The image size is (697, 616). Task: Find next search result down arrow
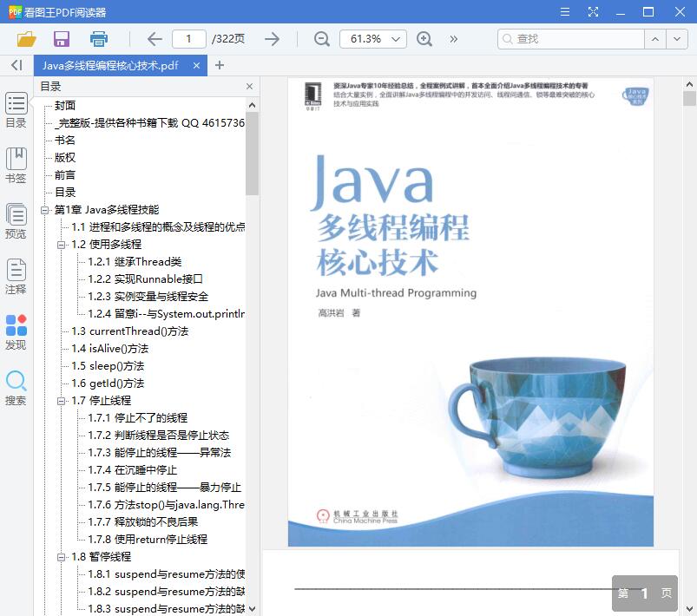click(x=676, y=39)
